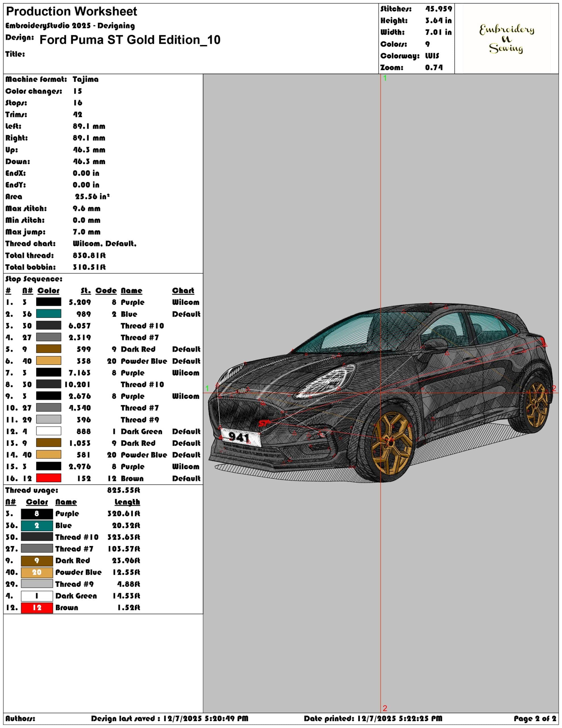The image size is (562, 728).
Task: Click the red swatch in stop sequence row 16
Action: click(49, 478)
